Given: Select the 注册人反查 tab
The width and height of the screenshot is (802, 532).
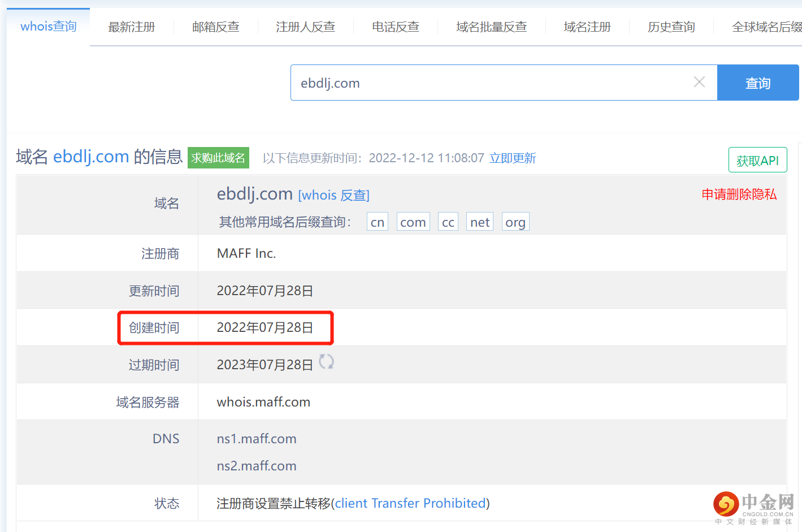Looking at the screenshot, I should 305,26.
